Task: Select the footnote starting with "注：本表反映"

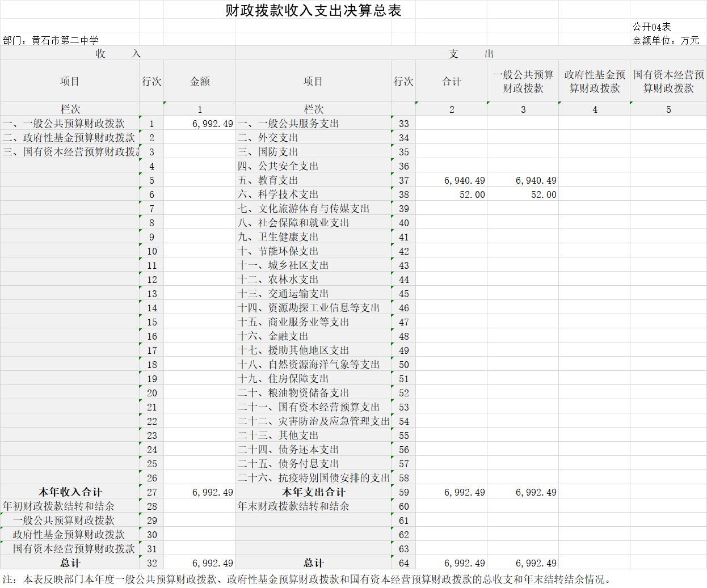Action: click(306, 579)
